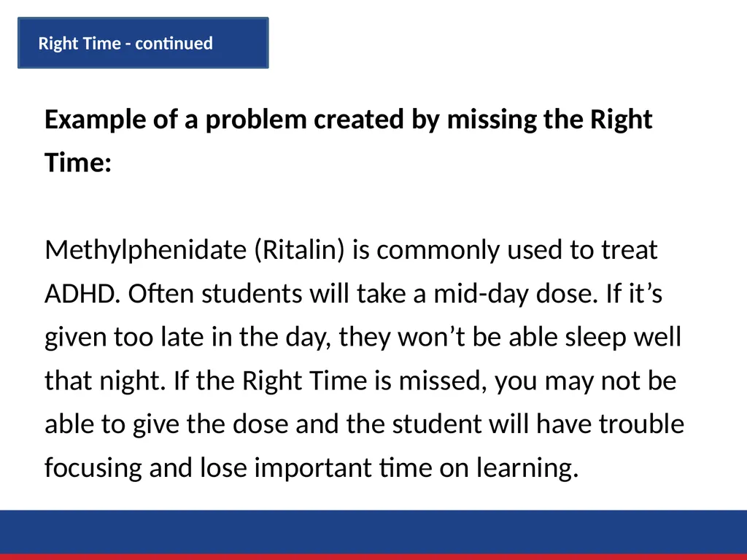
Task: Click the word 'ADHD' in the body text
Action: click(79, 294)
